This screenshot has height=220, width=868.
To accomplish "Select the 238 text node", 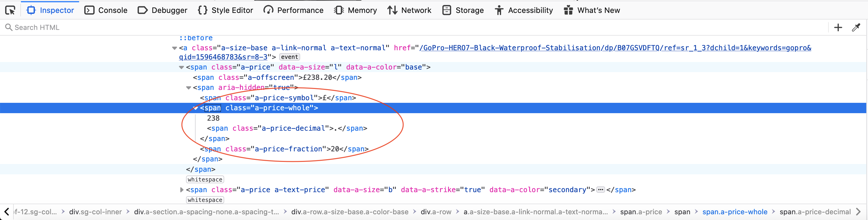I will 213,118.
